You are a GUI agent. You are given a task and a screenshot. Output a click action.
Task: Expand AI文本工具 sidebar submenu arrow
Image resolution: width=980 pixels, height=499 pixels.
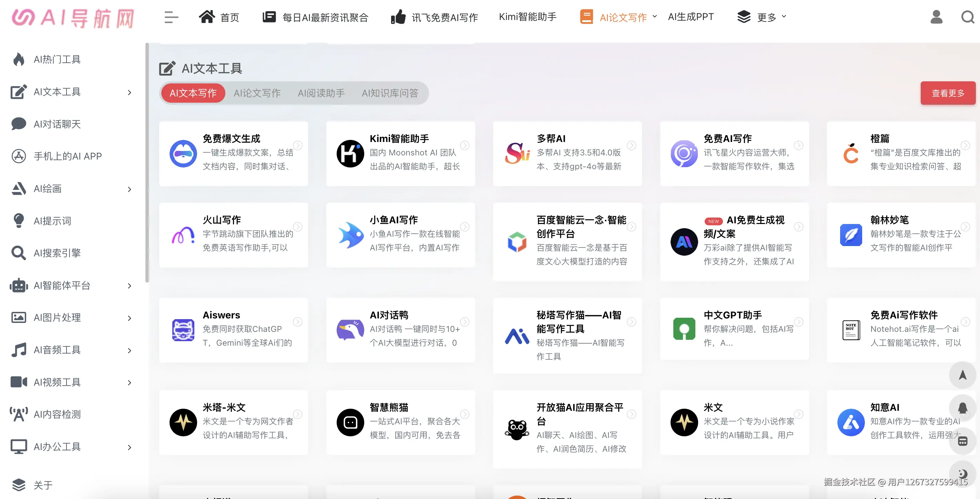[129, 92]
